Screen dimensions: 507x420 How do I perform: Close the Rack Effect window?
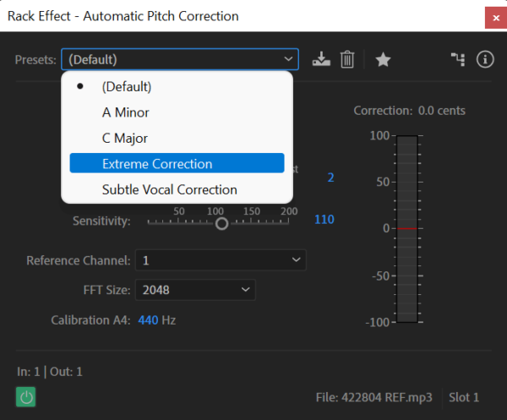pyautogui.click(x=496, y=18)
